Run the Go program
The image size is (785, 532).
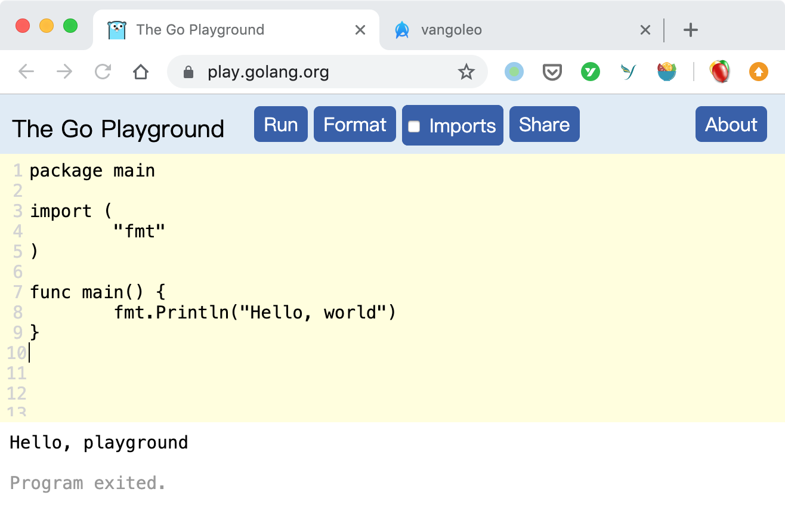click(x=280, y=124)
